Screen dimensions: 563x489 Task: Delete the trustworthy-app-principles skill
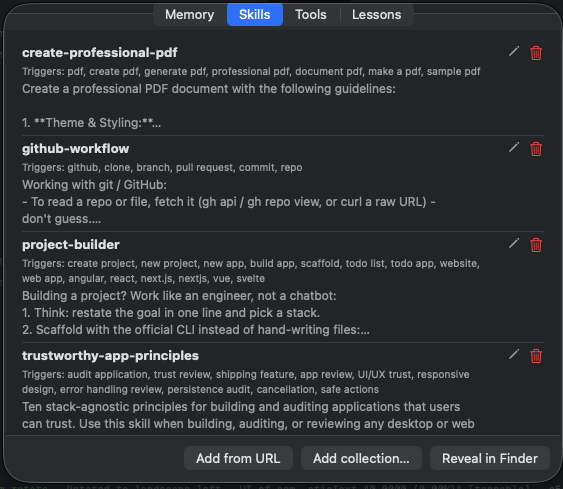[536, 356]
